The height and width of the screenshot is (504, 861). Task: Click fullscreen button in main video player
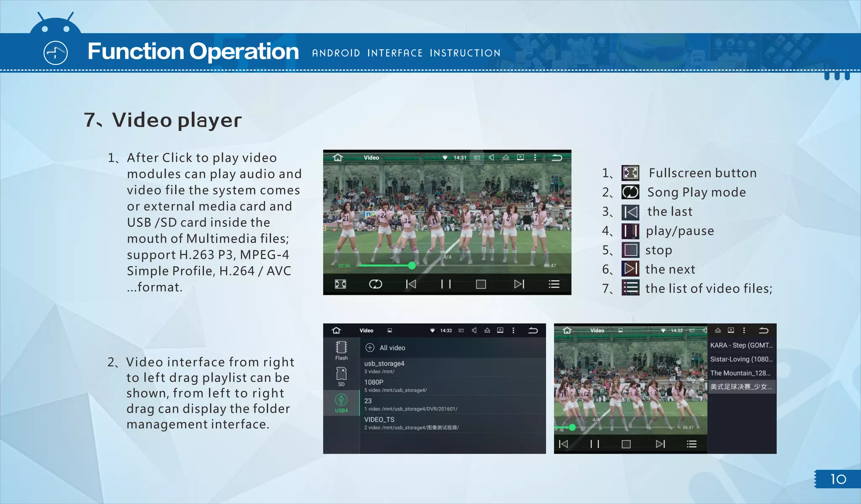click(x=340, y=284)
